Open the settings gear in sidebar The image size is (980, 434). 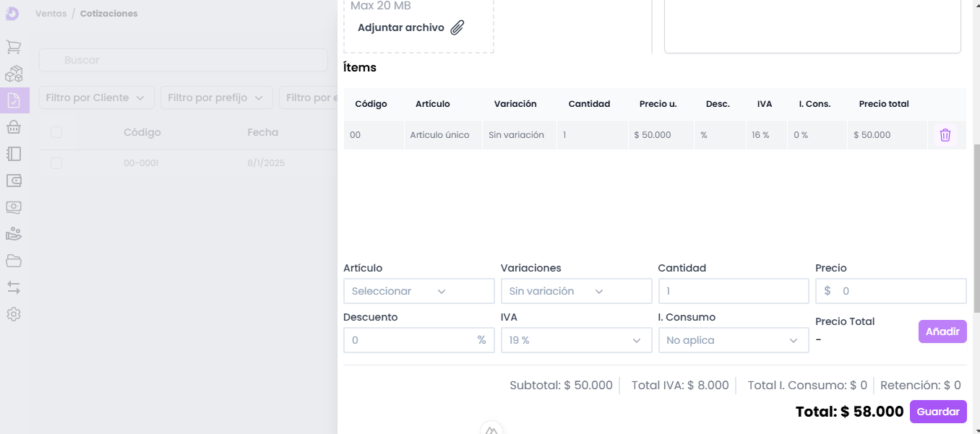pyautogui.click(x=14, y=314)
